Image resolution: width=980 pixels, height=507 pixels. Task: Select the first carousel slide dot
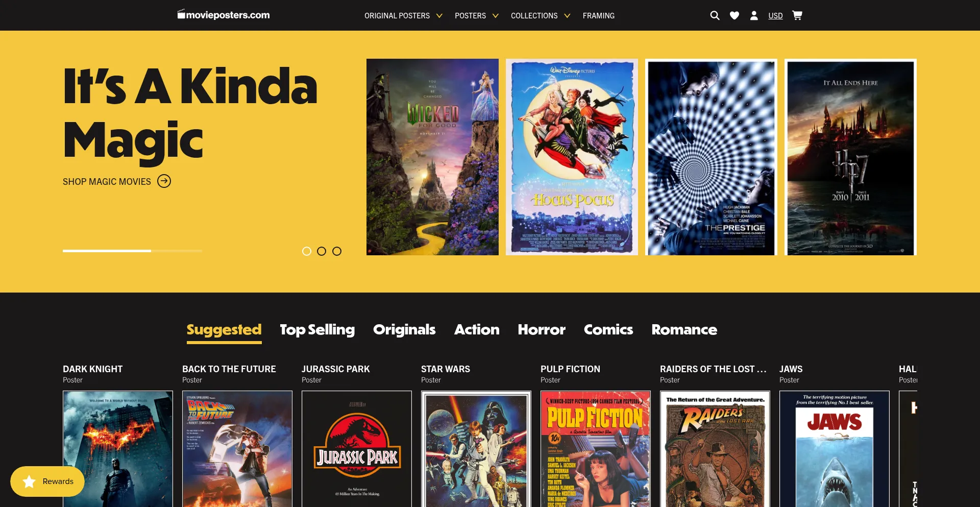point(307,251)
